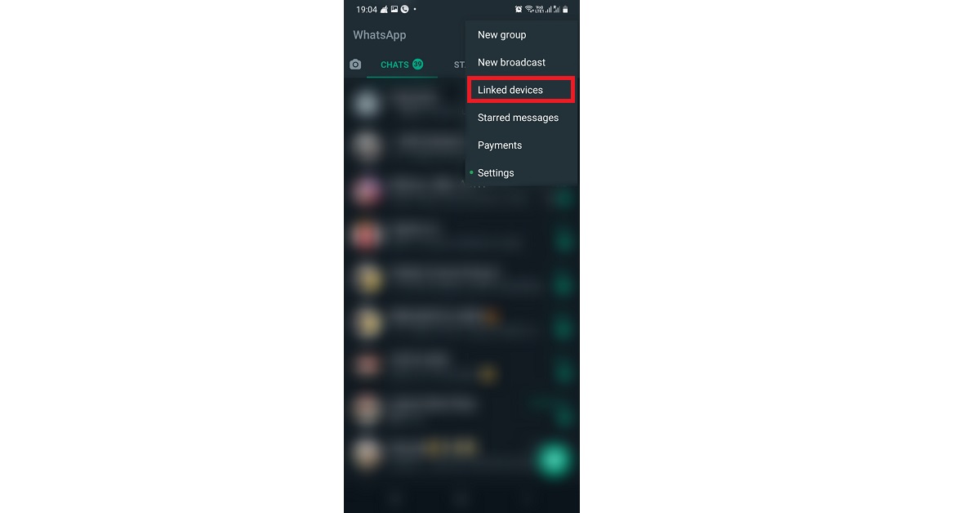Viewport: 980px width, 513px height.
Task: Open the topmost blurred chat avatar
Action: [367, 102]
